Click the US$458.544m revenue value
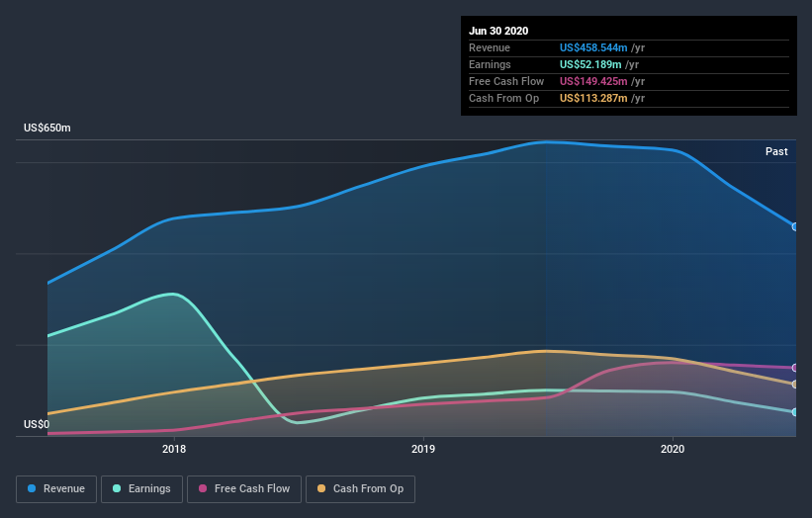The image size is (812, 518). coord(593,47)
